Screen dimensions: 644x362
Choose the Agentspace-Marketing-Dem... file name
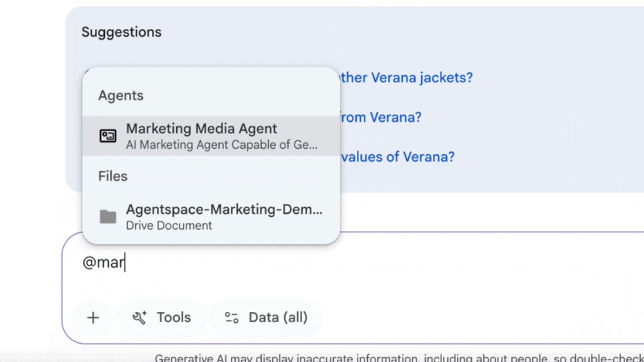[x=224, y=209]
